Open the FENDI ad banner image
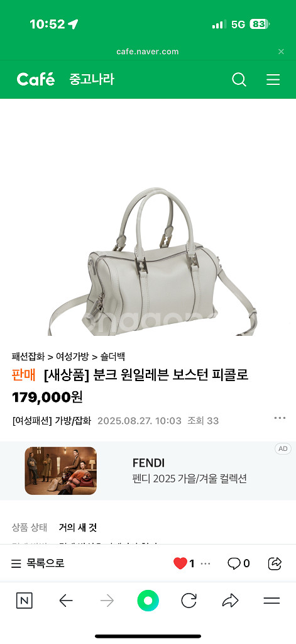296x644 pixels. click(x=61, y=470)
